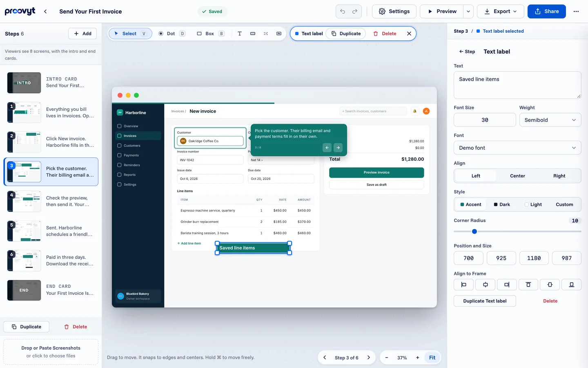Click the Share button
Screen dimensions: 588x368
546,11
